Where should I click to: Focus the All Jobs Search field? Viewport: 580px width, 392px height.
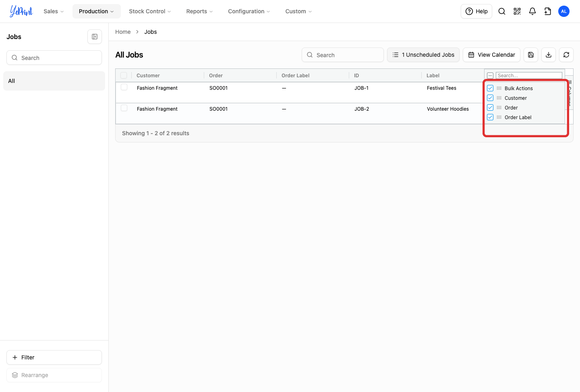point(343,55)
